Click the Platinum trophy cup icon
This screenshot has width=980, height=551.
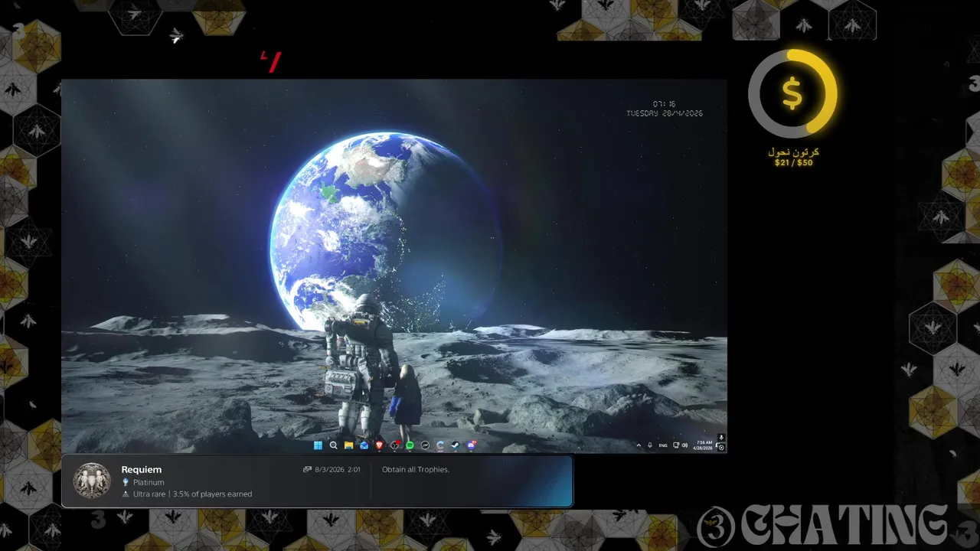126,483
